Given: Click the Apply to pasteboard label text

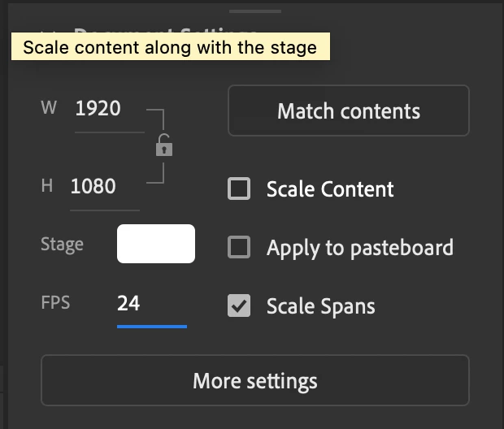Looking at the screenshot, I should [360, 247].
